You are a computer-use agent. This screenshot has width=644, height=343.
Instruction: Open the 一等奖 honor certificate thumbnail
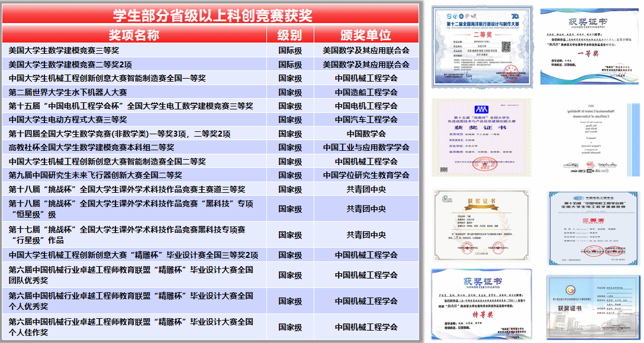590,46
